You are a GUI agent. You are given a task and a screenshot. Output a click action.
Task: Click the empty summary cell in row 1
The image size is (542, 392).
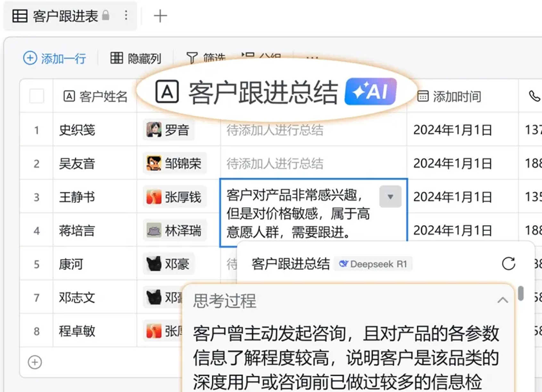[x=314, y=130]
